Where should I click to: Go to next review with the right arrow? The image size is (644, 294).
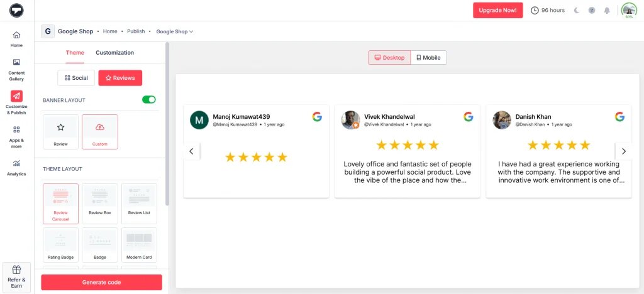click(623, 151)
